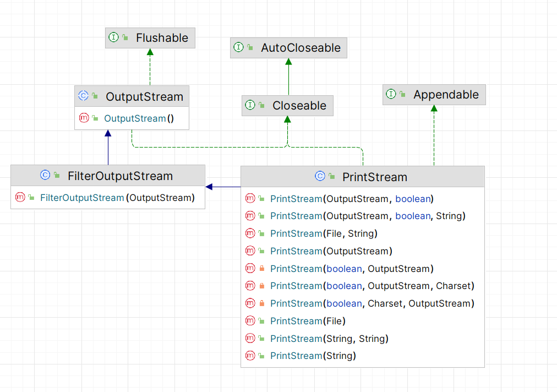Click the interface icon beside Closeable
Image resolution: width=557 pixels, height=392 pixels.
tap(250, 105)
